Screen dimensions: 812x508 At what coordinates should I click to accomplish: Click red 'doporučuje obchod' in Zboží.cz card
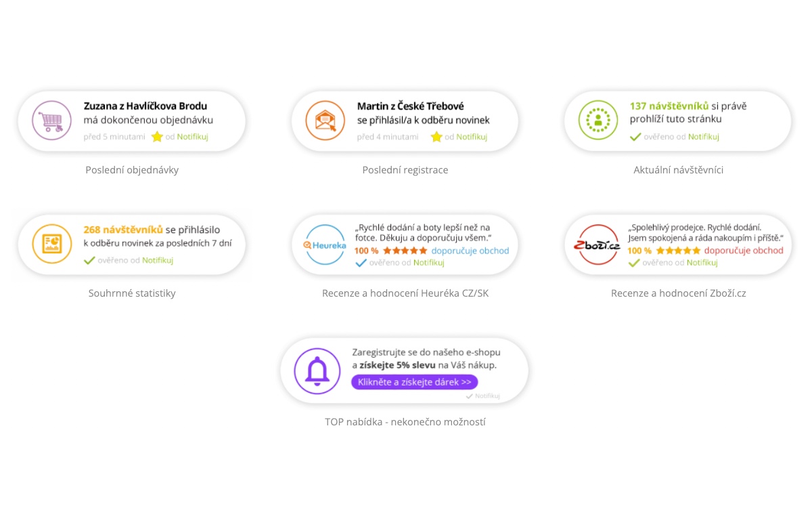(x=744, y=251)
